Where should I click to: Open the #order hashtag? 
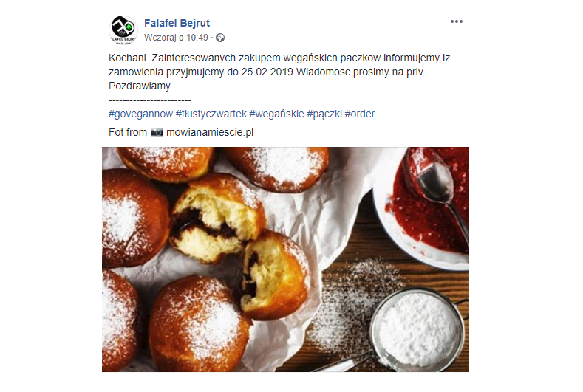360,114
